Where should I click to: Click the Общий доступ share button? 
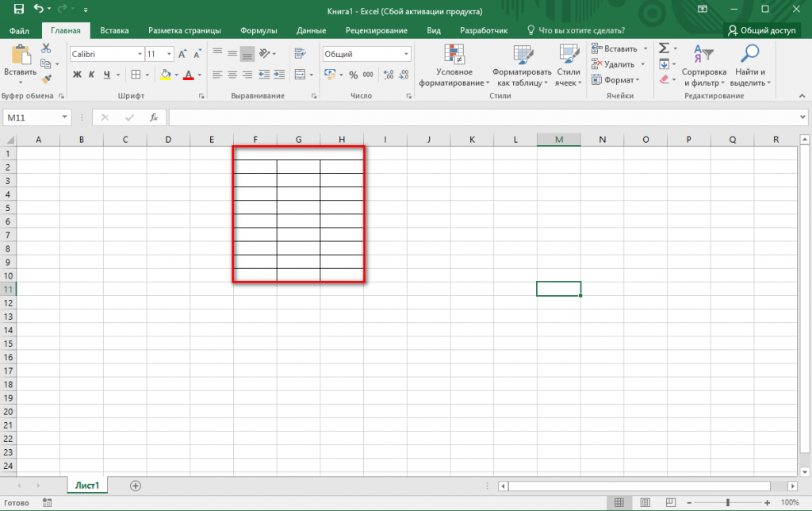click(763, 30)
